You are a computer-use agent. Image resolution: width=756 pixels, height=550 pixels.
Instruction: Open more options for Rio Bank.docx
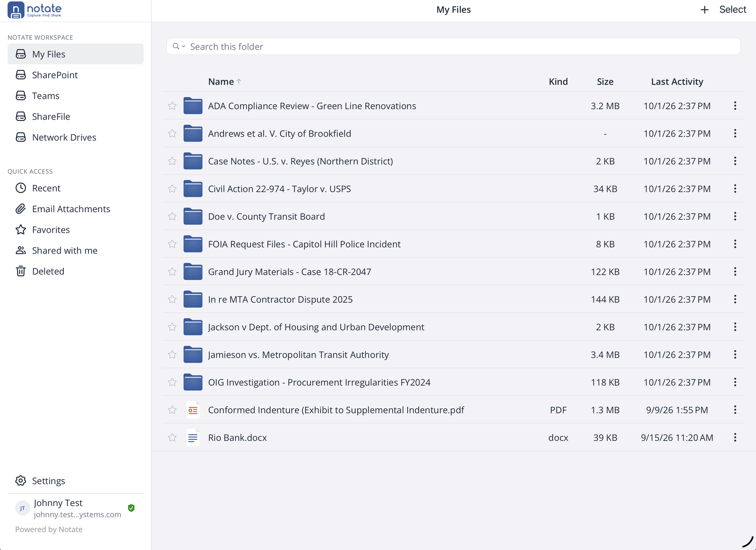point(735,438)
